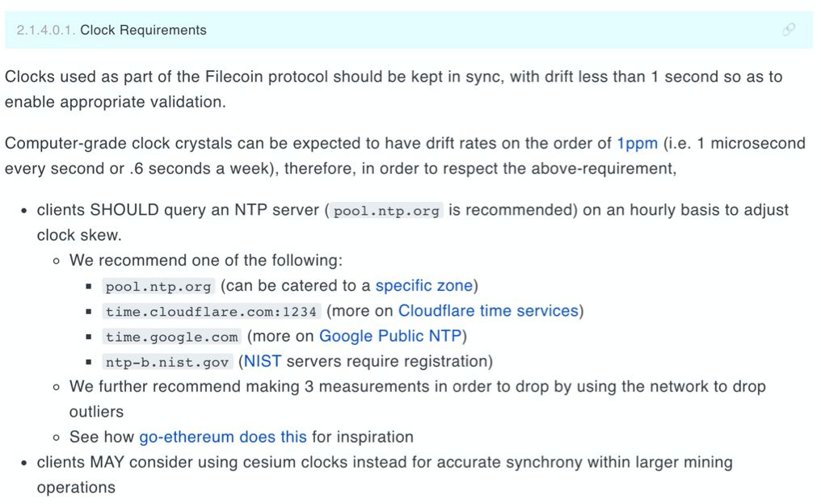Open the Google Public NTP link
Screen dimensions: 821x504
(390, 336)
